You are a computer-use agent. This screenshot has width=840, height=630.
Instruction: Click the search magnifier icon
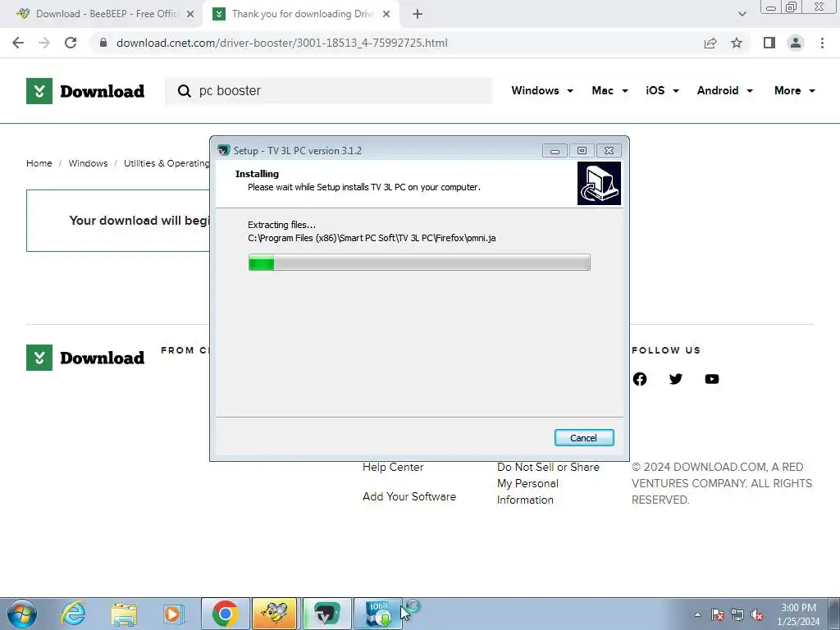pos(185,91)
